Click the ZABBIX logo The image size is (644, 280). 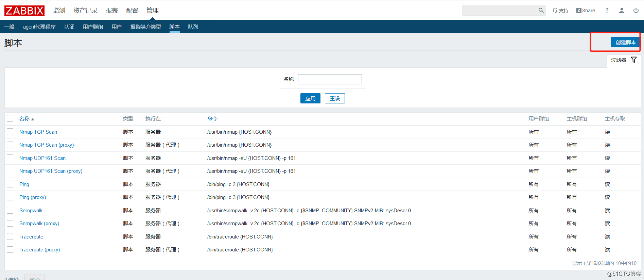pyautogui.click(x=24, y=11)
